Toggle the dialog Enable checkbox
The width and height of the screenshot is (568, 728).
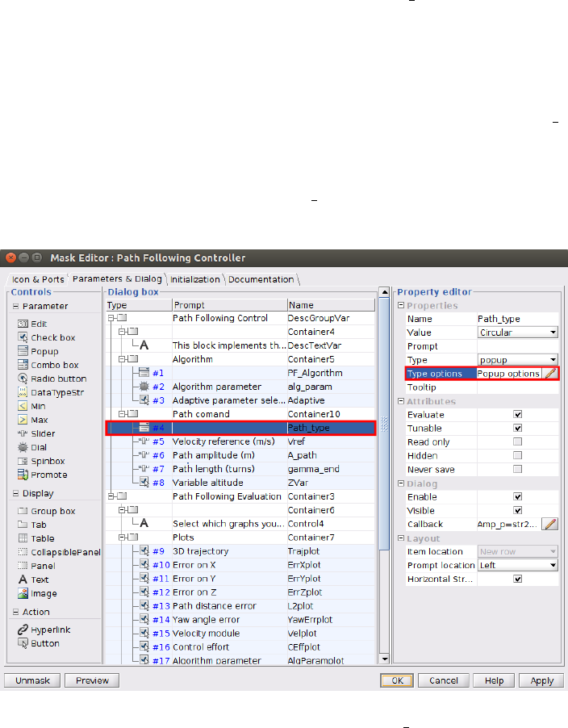click(x=518, y=497)
